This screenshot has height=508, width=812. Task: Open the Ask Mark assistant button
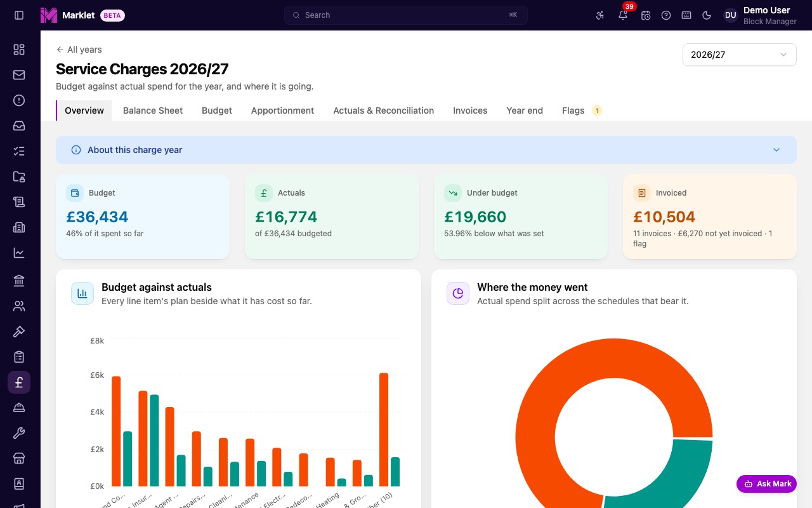click(x=766, y=484)
